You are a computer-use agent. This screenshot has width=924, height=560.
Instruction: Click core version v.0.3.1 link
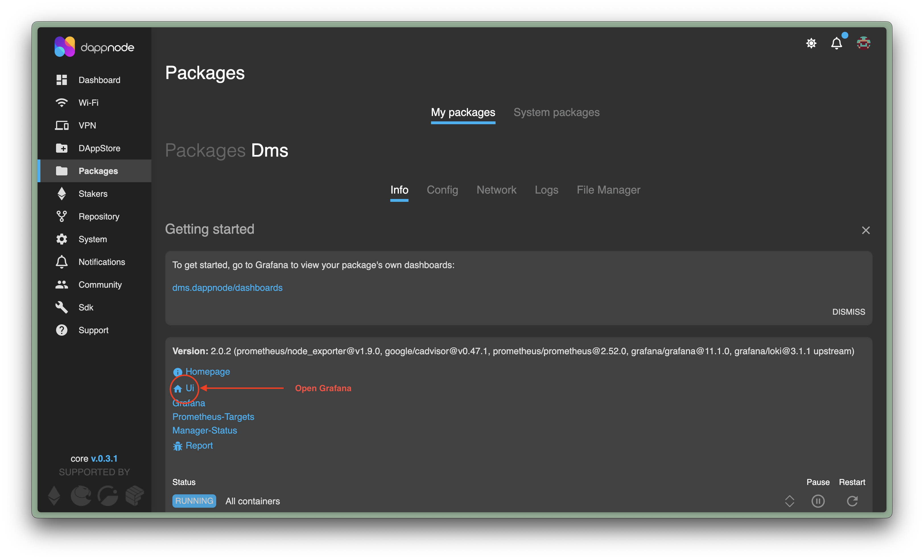(104, 459)
